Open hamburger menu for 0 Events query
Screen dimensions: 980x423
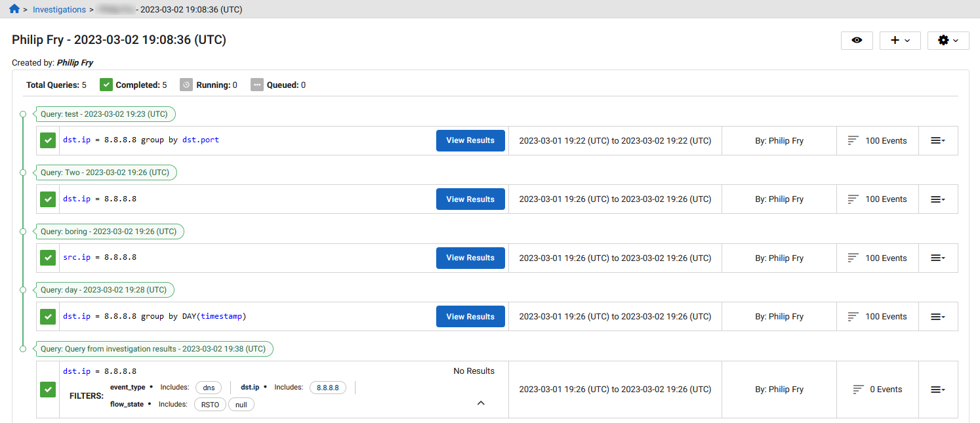coord(938,390)
